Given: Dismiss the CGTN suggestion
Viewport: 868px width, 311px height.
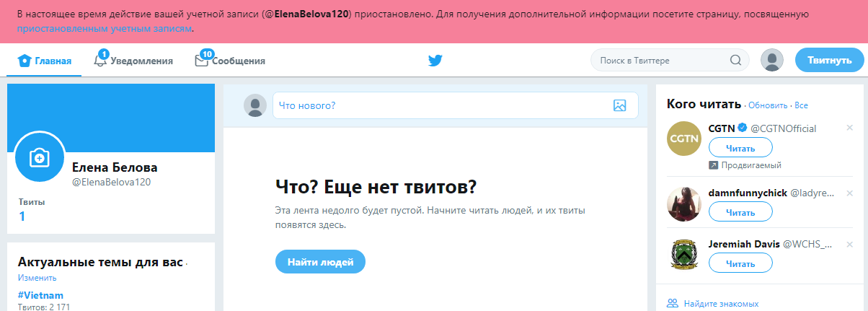Looking at the screenshot, I should pos(849,128).
